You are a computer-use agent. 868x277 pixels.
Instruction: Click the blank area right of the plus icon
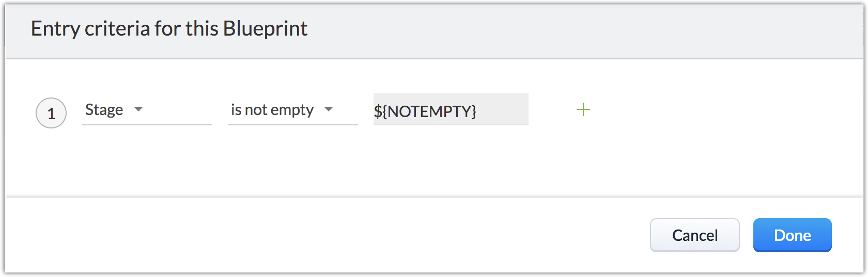[723, 110]
